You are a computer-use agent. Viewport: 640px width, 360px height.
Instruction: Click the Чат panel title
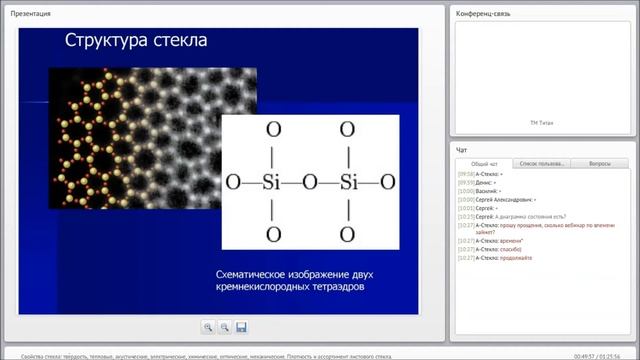[461, 150]
